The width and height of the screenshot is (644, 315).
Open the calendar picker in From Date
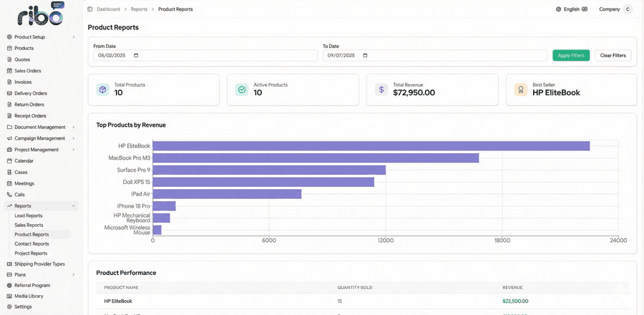pyautogui.click(x=137, y=55)
